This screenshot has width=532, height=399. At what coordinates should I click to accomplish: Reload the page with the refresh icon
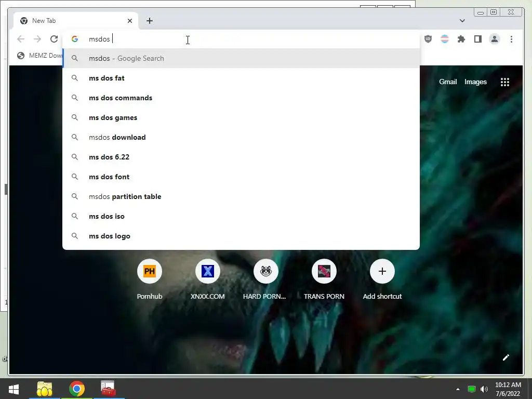(x=54, y=39)
